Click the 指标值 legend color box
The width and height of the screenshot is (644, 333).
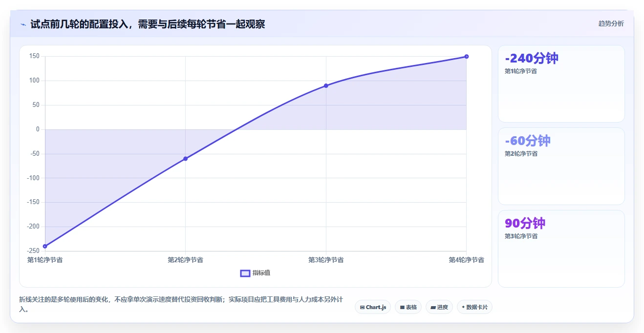245,273
